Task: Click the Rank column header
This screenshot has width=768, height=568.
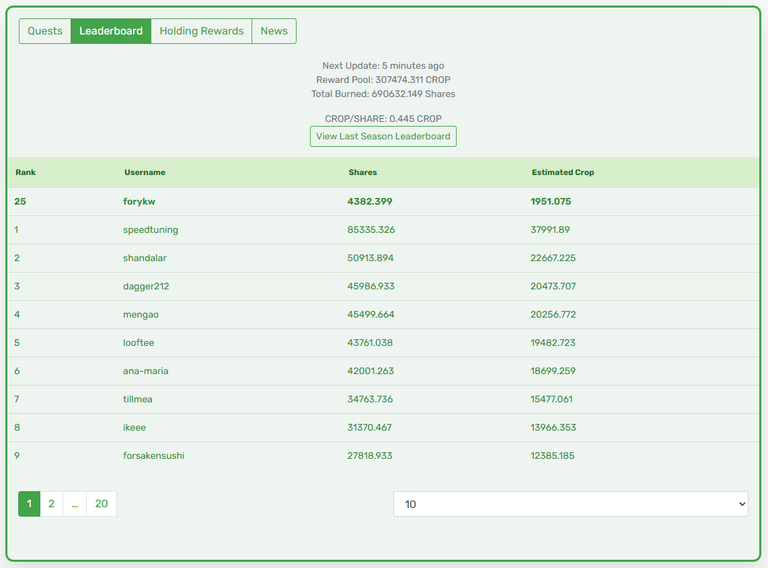Action: point(25,172)
